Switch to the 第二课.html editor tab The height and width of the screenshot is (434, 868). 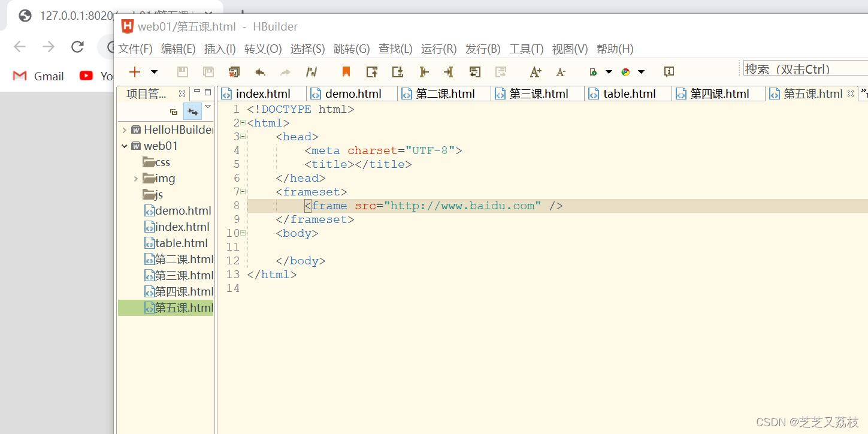click(444, 94)
